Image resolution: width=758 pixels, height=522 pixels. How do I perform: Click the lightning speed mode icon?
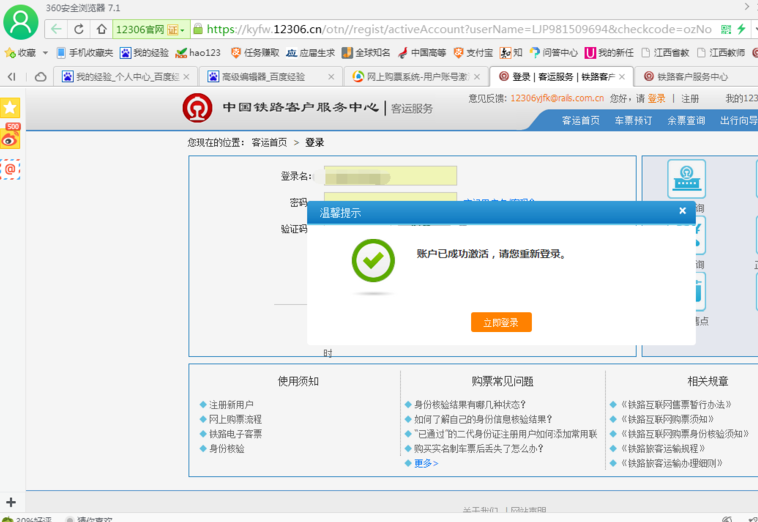pos(742,29)
